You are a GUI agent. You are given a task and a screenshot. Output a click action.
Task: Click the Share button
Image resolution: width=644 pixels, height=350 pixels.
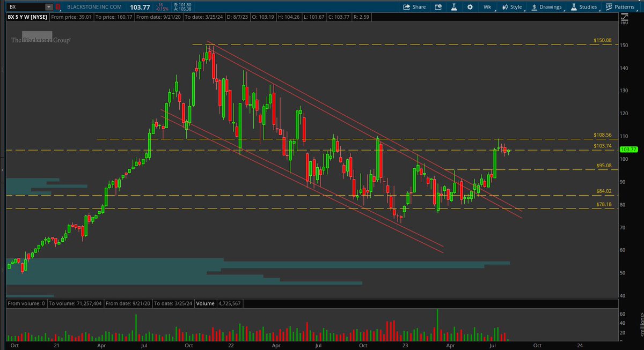[x=415, y=7]
